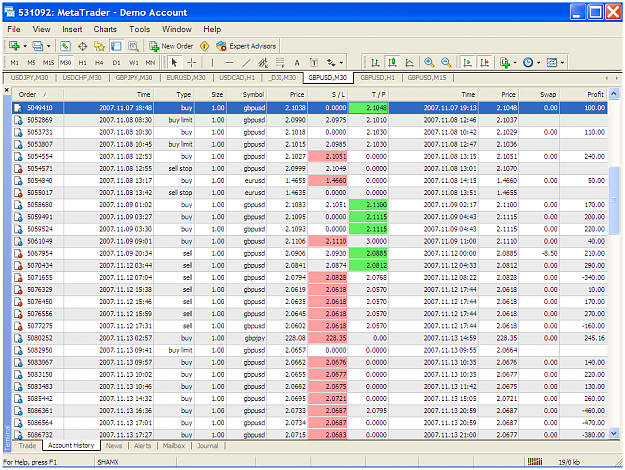Open the File menu
The width and height of the screenshot is (625, 470).
pos(14,29)
